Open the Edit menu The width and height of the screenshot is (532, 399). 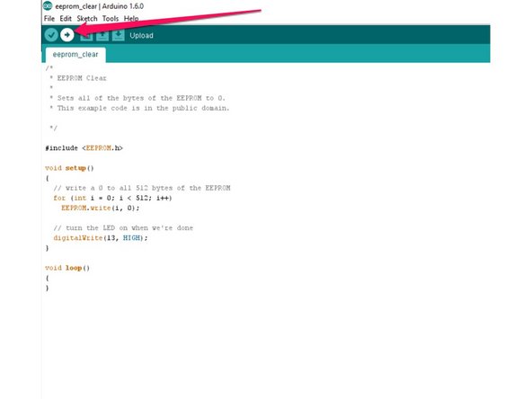pos(66,18)
